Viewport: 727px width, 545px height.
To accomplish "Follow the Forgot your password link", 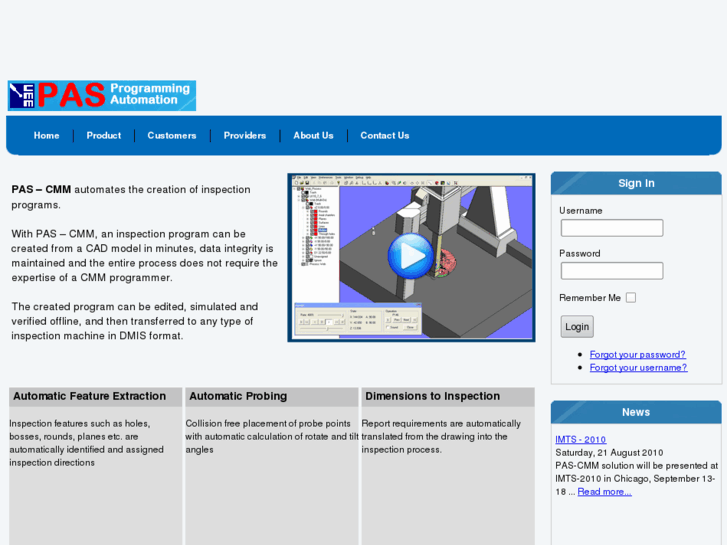I will pyautogui.click(x=638, y=354).
